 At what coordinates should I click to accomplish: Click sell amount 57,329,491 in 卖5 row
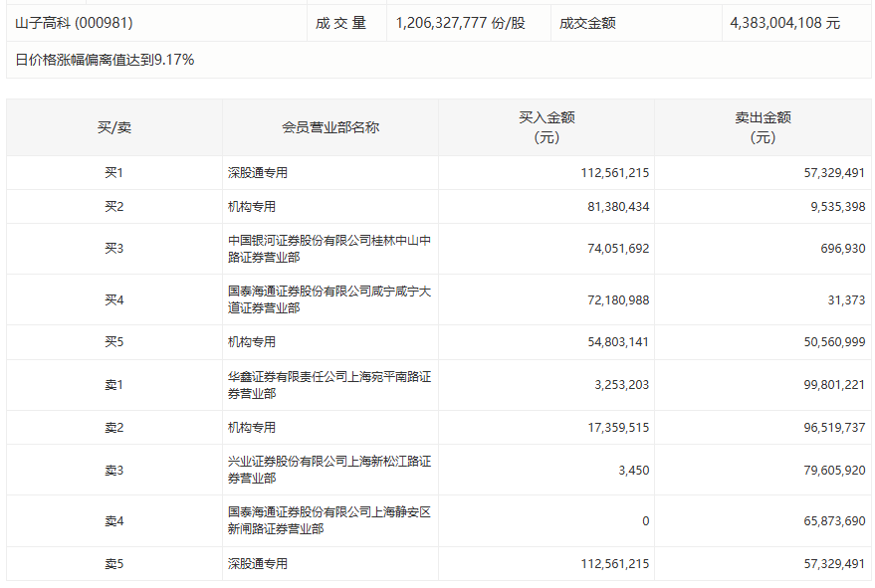pyautogui.click(x=834, y=564)
